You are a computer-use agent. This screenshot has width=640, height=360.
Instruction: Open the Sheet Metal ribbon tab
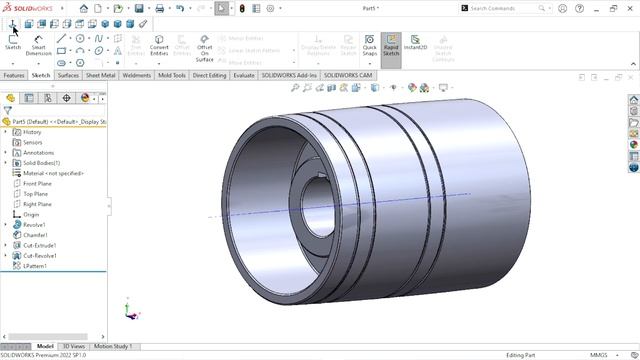pyautogui.click(x=100, y=76)
